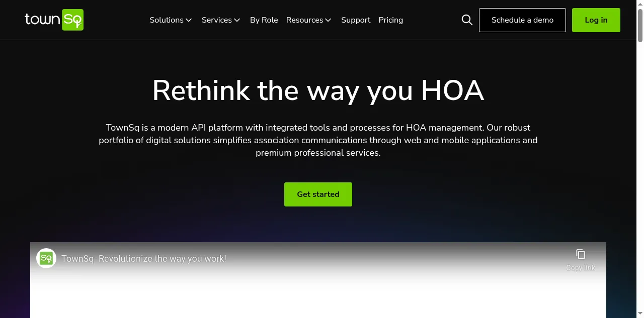
Task: Expand the Solutions dropdown menu
Action: 171,20
